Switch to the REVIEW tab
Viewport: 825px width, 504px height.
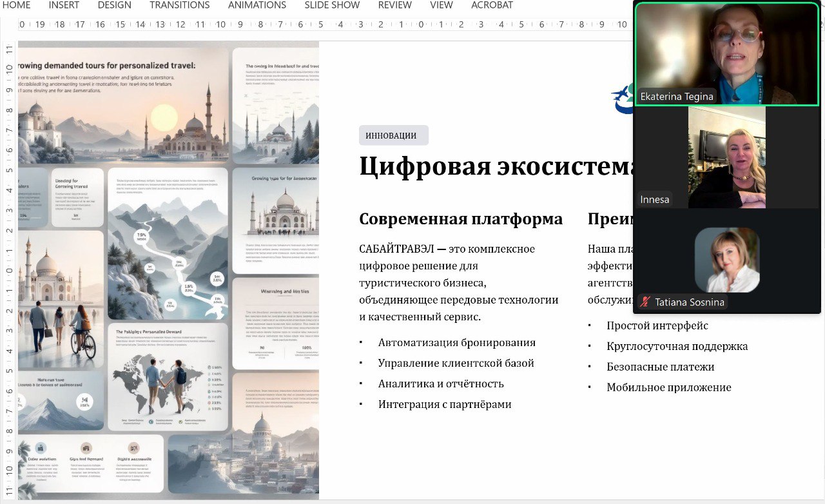(394, 5)
